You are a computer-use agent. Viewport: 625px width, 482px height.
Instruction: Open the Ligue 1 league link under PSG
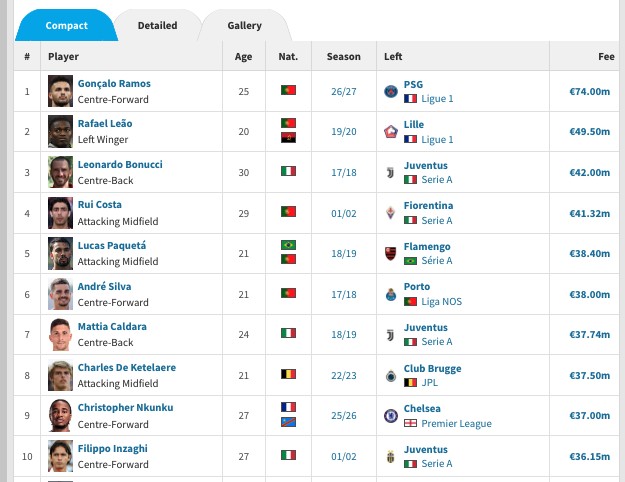tap(437, 98)
